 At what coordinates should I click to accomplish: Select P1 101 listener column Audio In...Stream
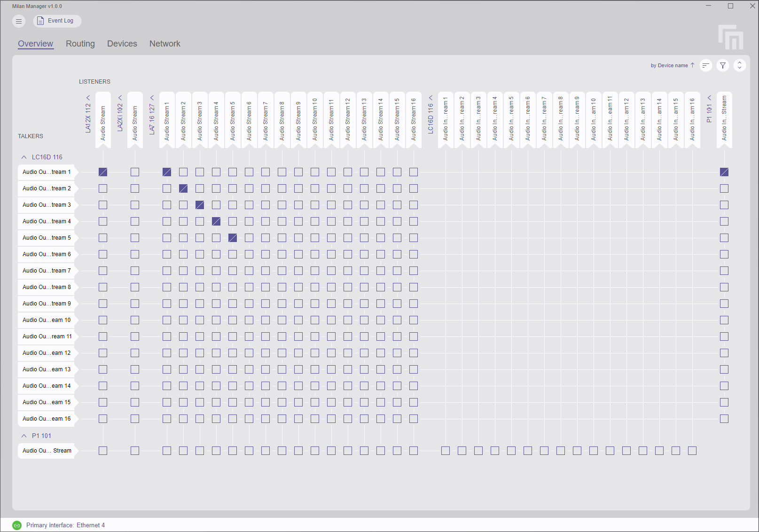click(x=724, y=120)
